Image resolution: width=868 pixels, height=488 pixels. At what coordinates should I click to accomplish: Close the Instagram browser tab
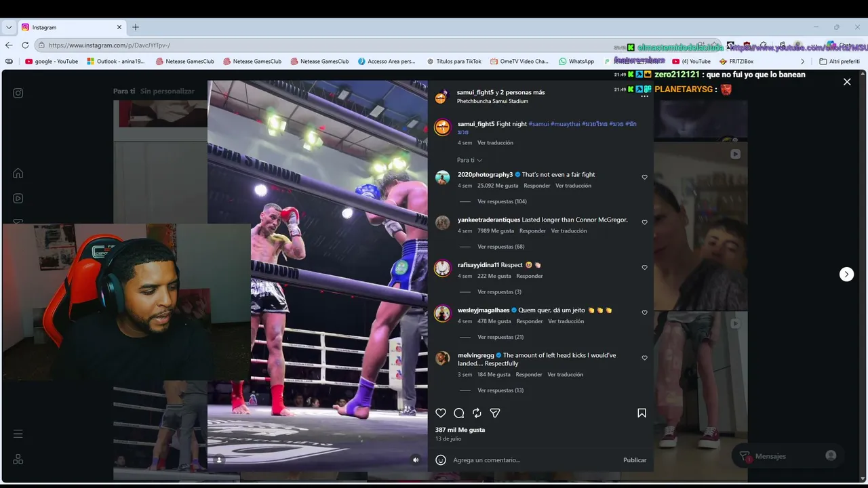pyautogui.click(x=119, y=27)
